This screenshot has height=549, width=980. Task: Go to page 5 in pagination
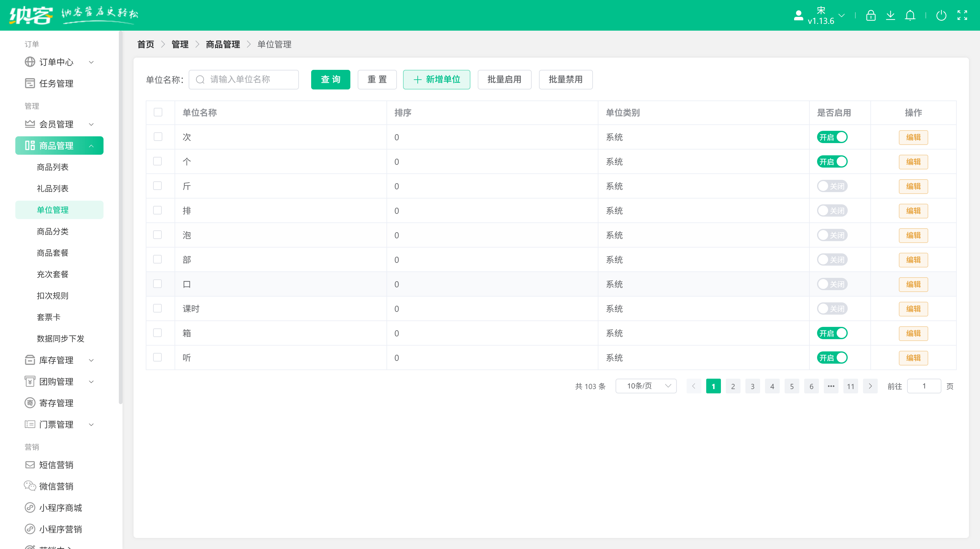point(792,386)
